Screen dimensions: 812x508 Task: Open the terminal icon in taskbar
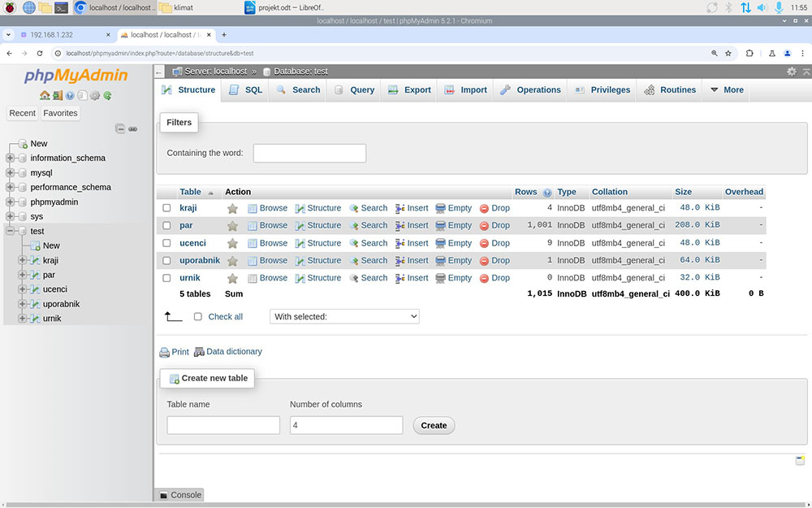point(61,7)
